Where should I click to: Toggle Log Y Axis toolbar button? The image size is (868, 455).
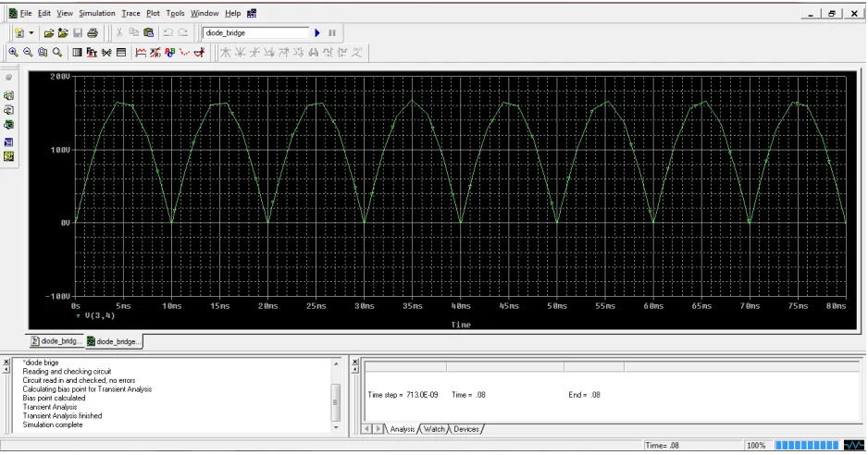tap(121, 52)
